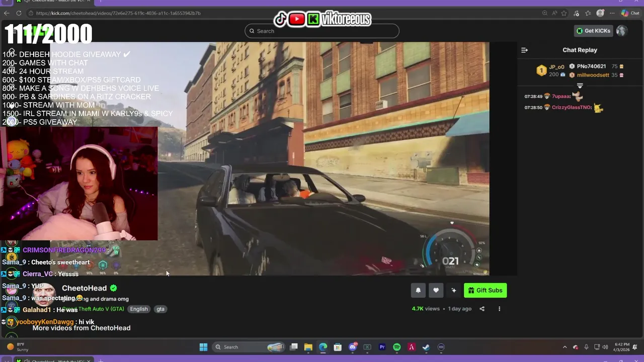Image resolution: width=644 pixels, height=362 pixels.
Task: Open Discord from the taskbar
Action: point(353,347)
